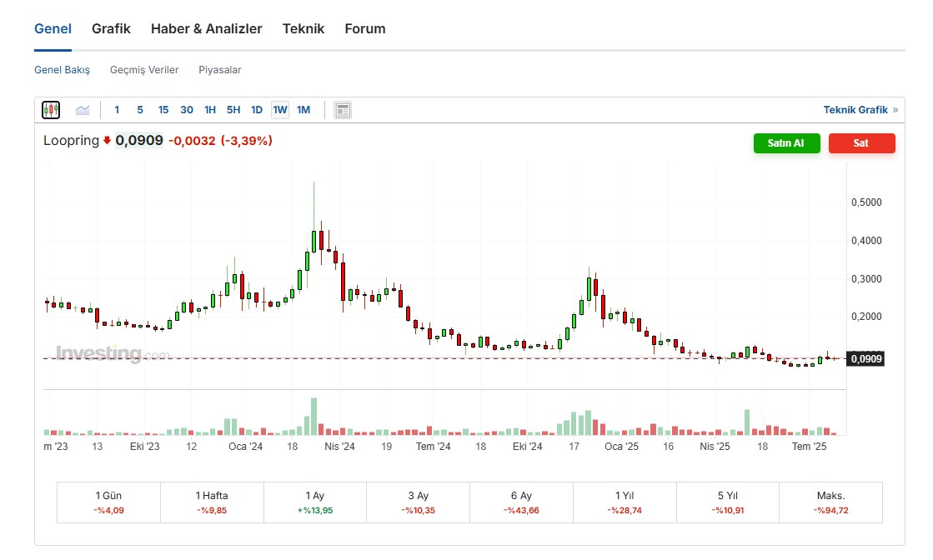Viewport: 933px width, 560px height.
Task: Click the Eki '24 date axis label
Action: pyautogui.click(x=528, y=447)
